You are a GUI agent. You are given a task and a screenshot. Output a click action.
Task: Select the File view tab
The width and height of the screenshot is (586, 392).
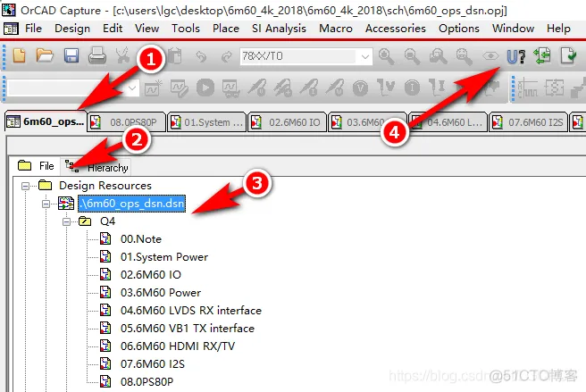36,165
